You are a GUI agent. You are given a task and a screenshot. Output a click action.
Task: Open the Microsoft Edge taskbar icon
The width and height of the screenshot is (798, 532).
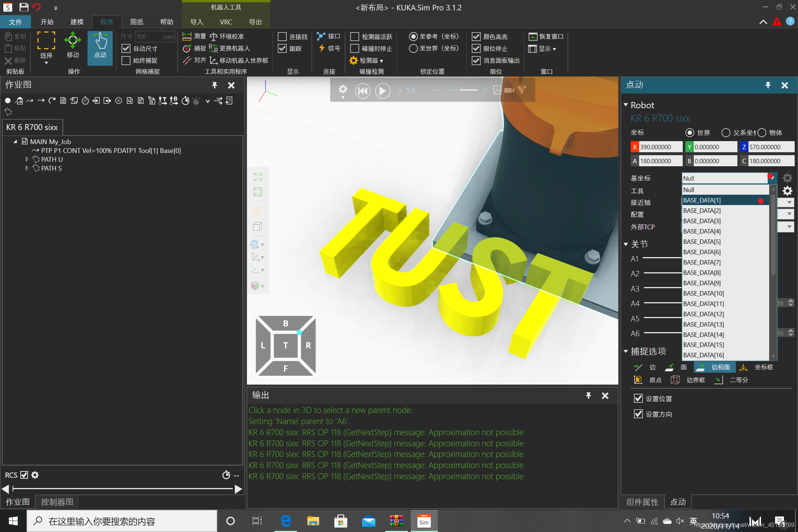(286, 521)
